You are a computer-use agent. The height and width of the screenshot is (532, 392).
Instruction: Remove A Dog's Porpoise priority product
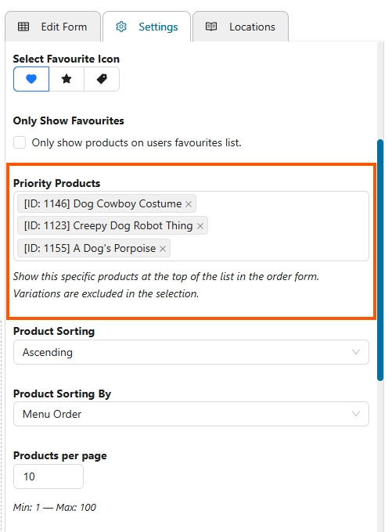pyautogui.click(x=163, y=248)
